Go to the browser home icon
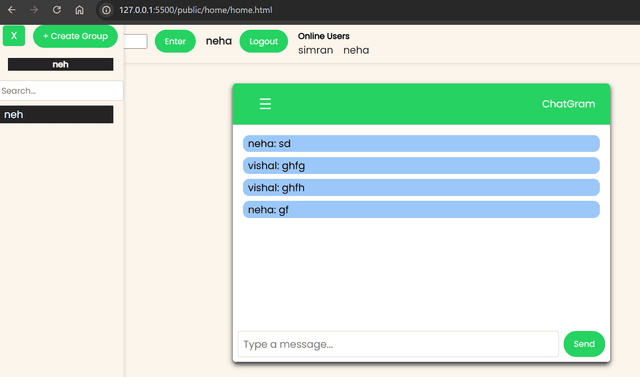The image size is (640, 377). point(79,10)
